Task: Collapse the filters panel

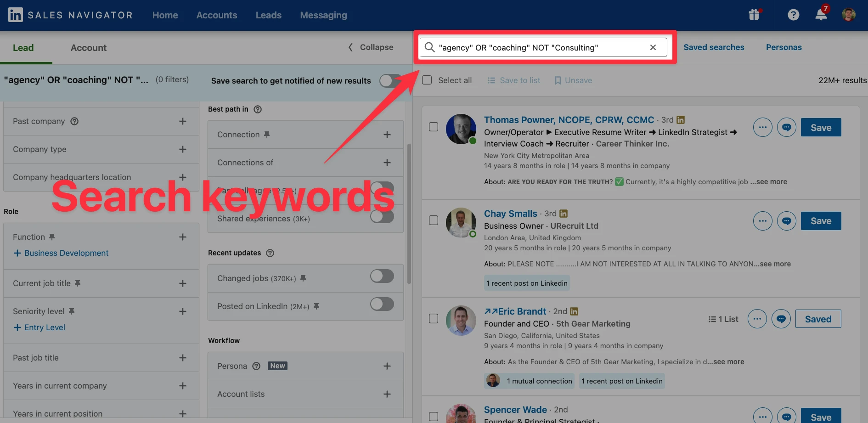Action: [371, 47]
